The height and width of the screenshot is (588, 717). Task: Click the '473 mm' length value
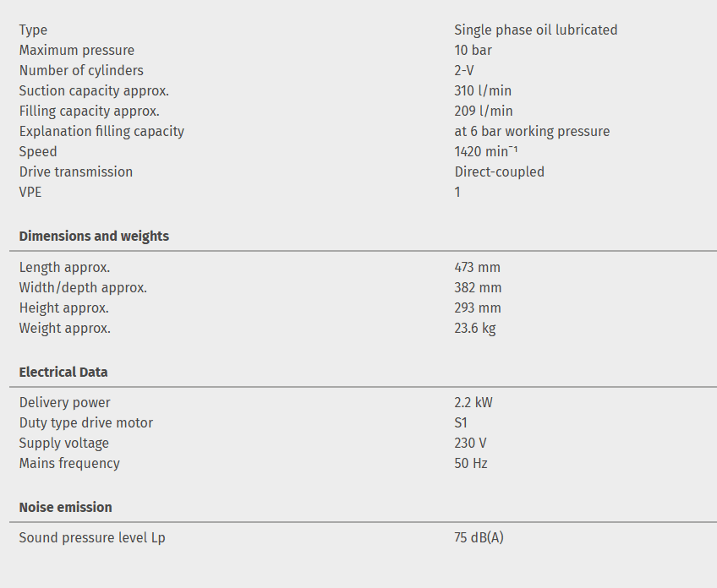tap(477, 268)
